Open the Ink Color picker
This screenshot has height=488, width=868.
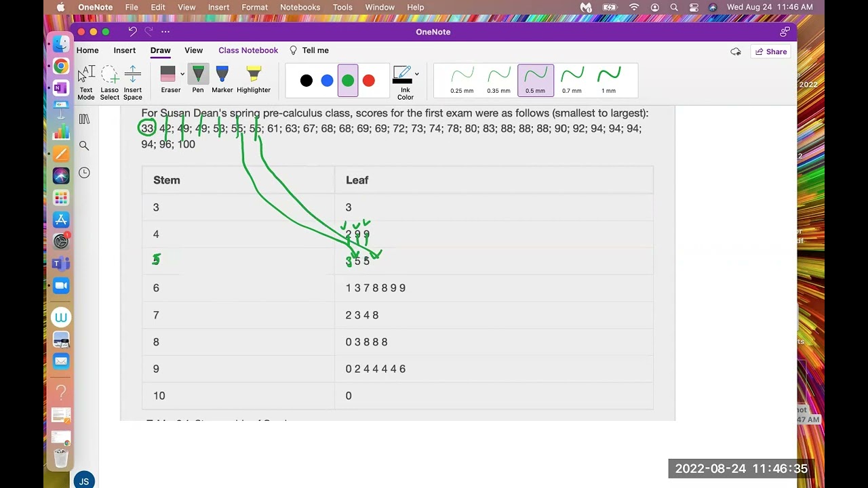point(405,83)
